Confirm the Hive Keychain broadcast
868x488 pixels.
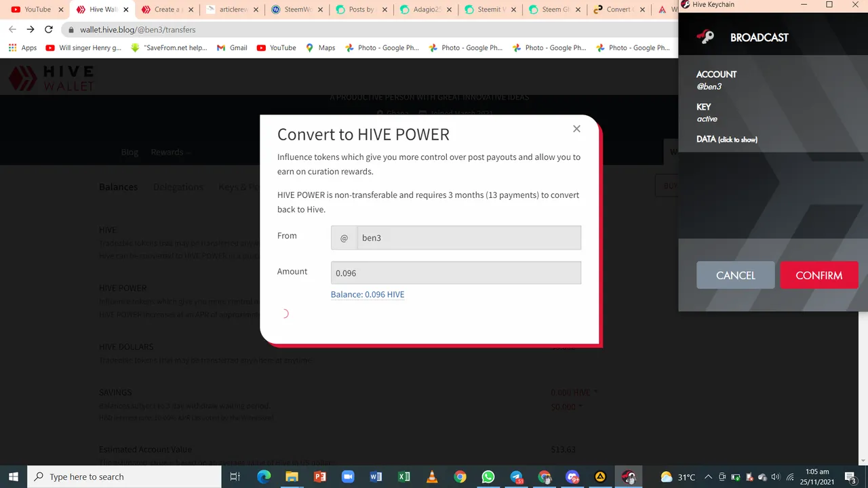pyautogui.click(x=819, y=275)
